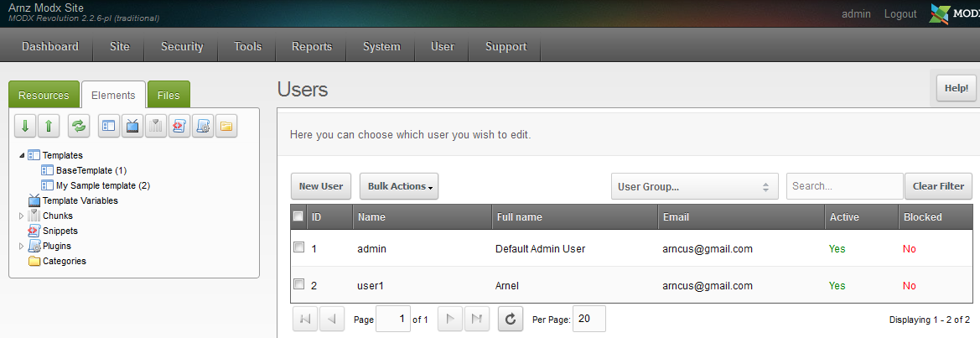Click the Search users input field
Viewport: 980px width, 338px height.
844,186
